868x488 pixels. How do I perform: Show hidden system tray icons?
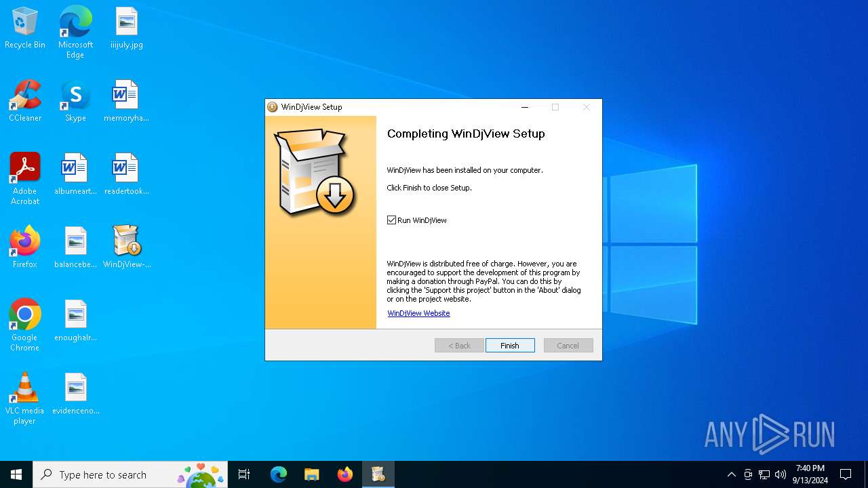pos(731,474)
